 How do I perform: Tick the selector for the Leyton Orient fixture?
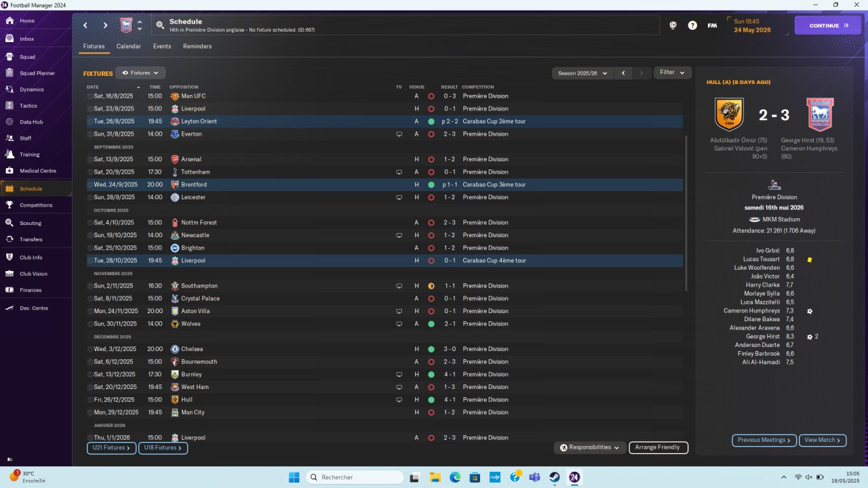(90, 121)
